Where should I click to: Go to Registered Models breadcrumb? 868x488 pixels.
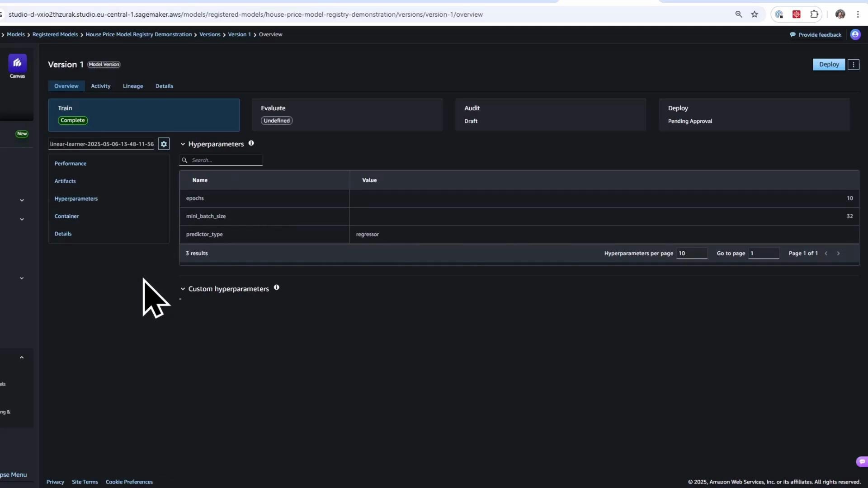pyautogui.click(x=55, y=34)
